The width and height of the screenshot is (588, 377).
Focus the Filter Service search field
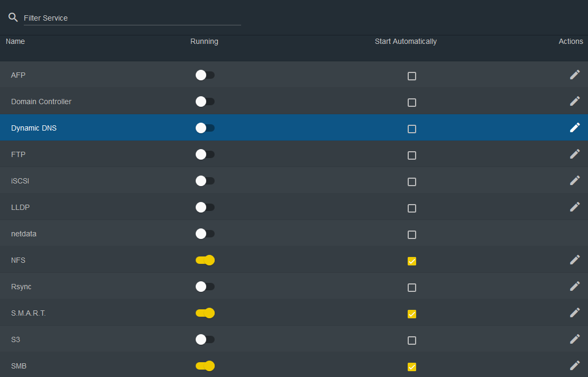(x=132, y=18)
